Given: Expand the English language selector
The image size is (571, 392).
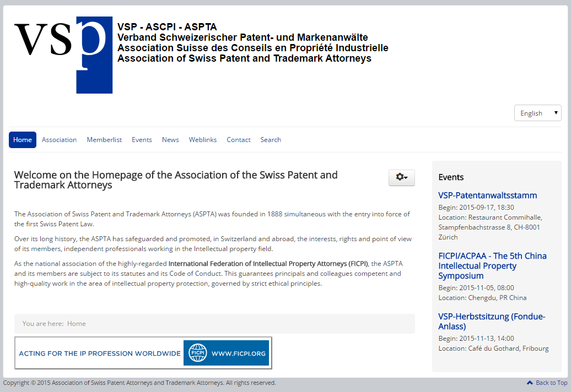Looking at the screenshot, I should pyautogui.click(x=537, y=113).
